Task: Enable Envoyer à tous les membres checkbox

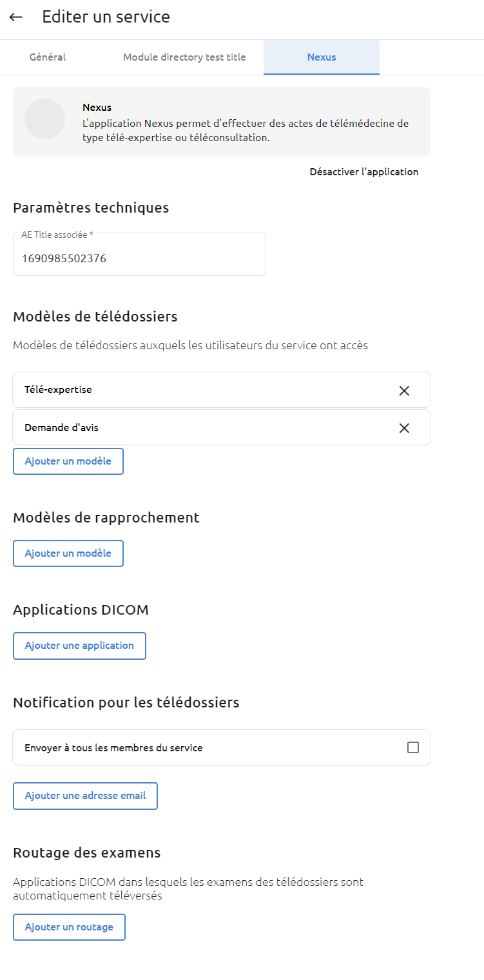Action: [x=413, y=747]
